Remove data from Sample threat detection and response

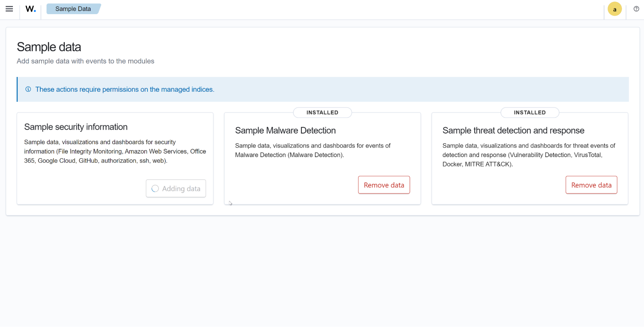(x=591, y=185)
